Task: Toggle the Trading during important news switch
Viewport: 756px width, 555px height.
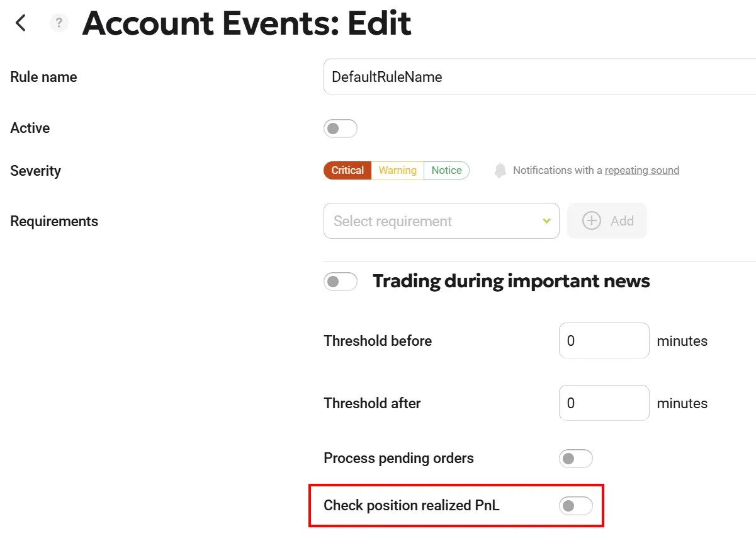Action: (x=340, y=281)
